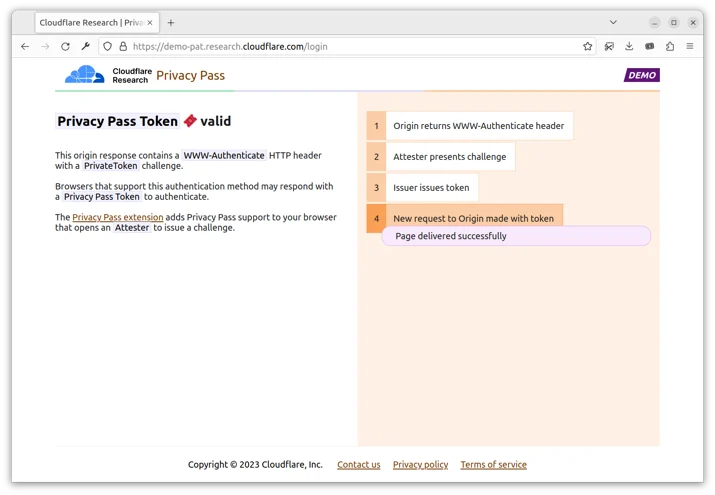Image resolution: width=715 pixels, height=495 pixels.
Task: Open a new tab with plus button
Action: (x=171, y=23)
